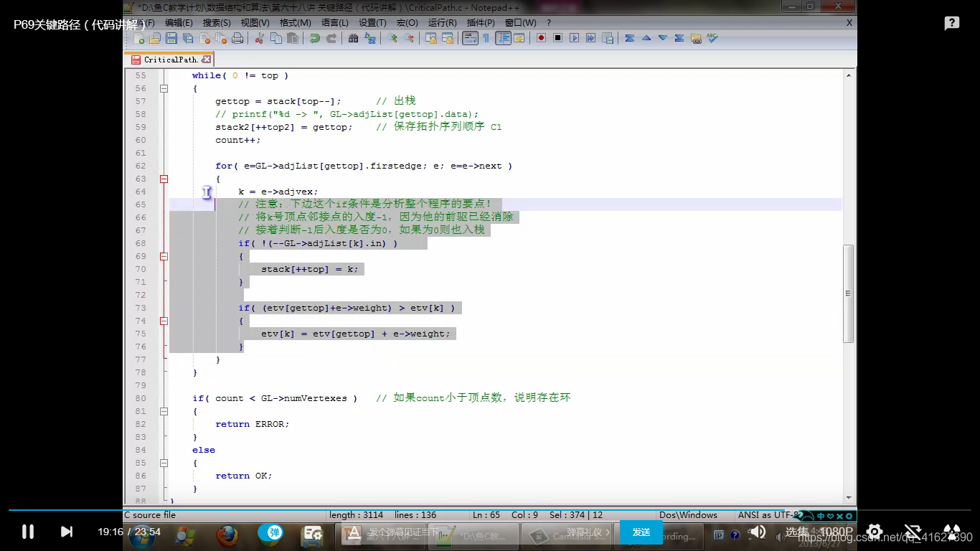Open the video player settings gear
This screenshot has height=551, width=980.
coord(875,532)
